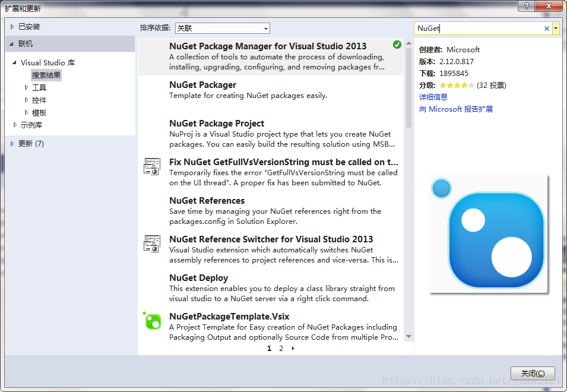Select the 示例库 label
This screenshot has height=392, width=567.
31,125
